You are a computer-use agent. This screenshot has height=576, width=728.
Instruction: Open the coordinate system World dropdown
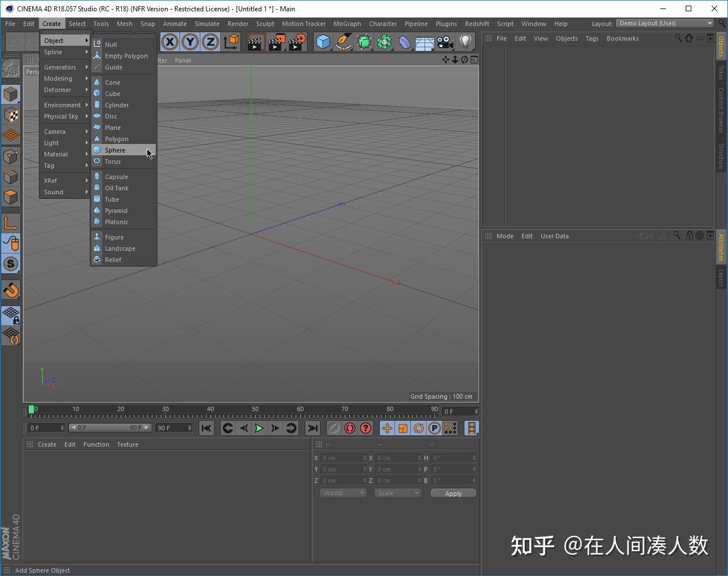click(x=343, y=492)
